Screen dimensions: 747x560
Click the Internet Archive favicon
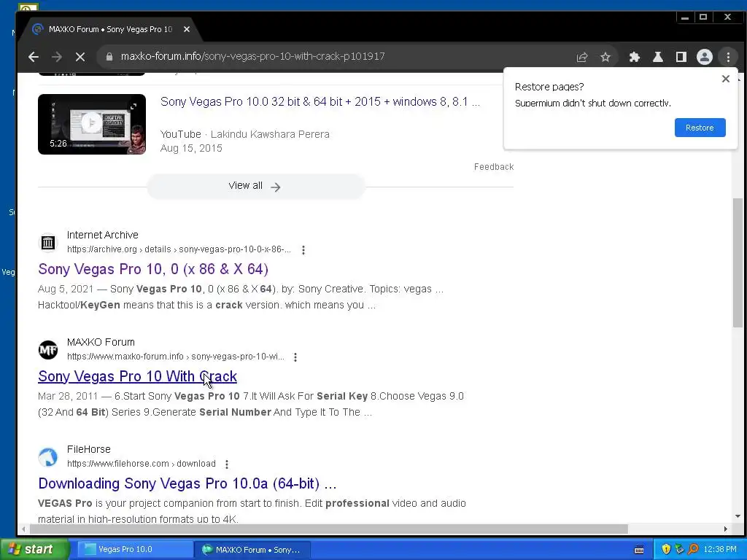pyautogui.click(x=47, y=243)
